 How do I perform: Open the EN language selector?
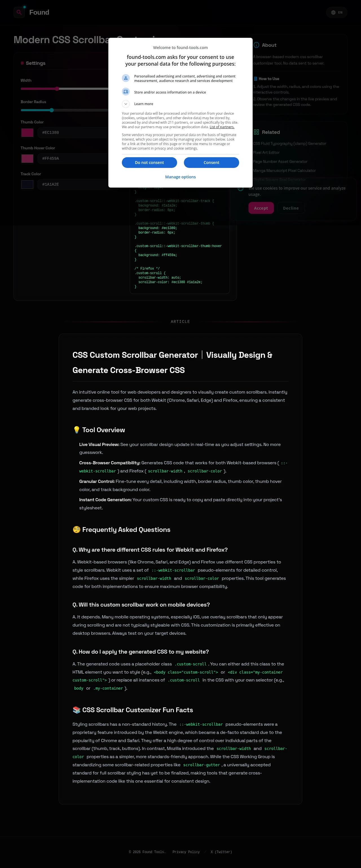tap(336, 12)
